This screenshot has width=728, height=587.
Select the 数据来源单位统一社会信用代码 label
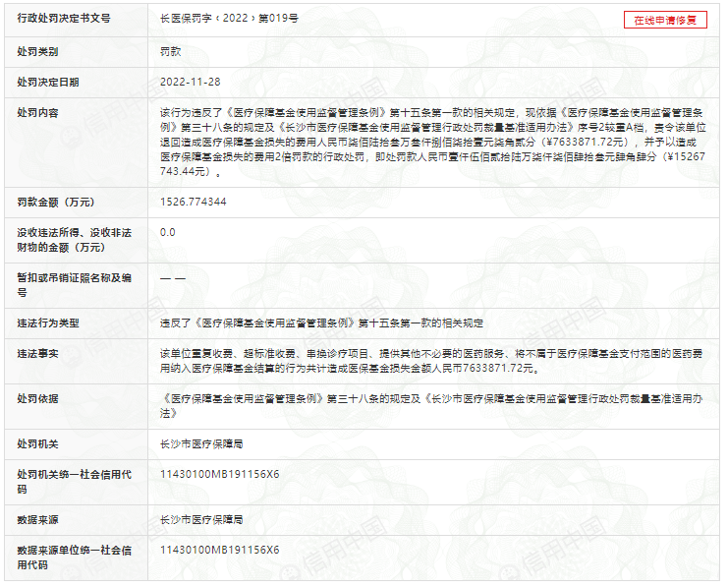[74, 557]
